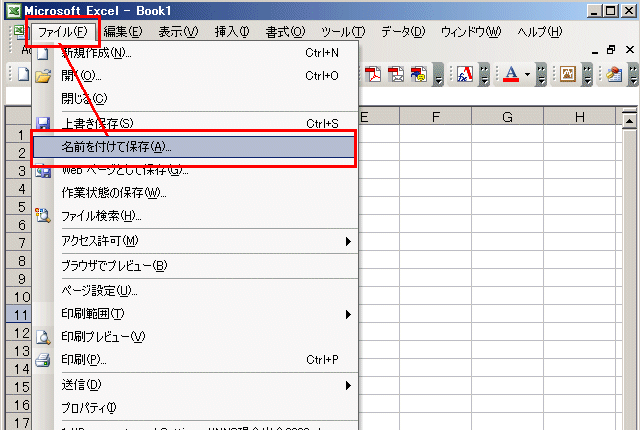Select column H header

coord(580,117)
